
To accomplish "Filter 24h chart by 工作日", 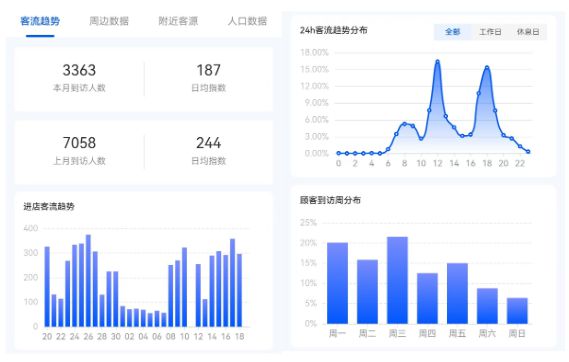I will coord(490,32).
